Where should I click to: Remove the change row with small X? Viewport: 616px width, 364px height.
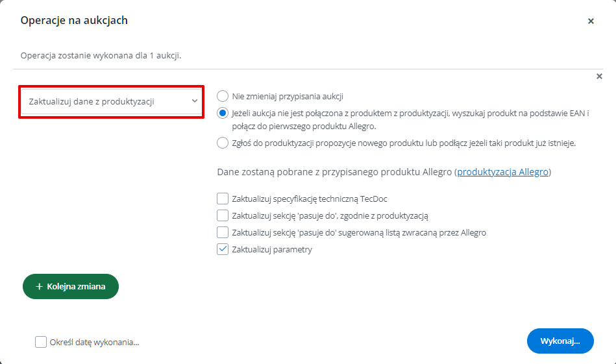point(599,76)
